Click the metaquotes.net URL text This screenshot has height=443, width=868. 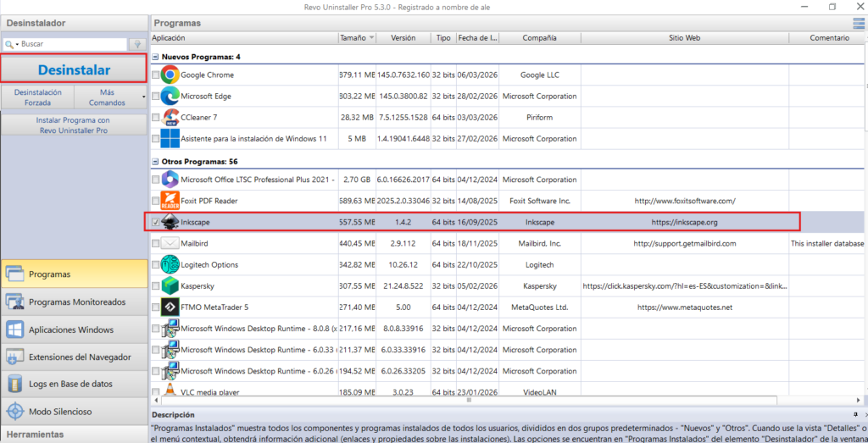pyautogui.click(x=685, y=307)
